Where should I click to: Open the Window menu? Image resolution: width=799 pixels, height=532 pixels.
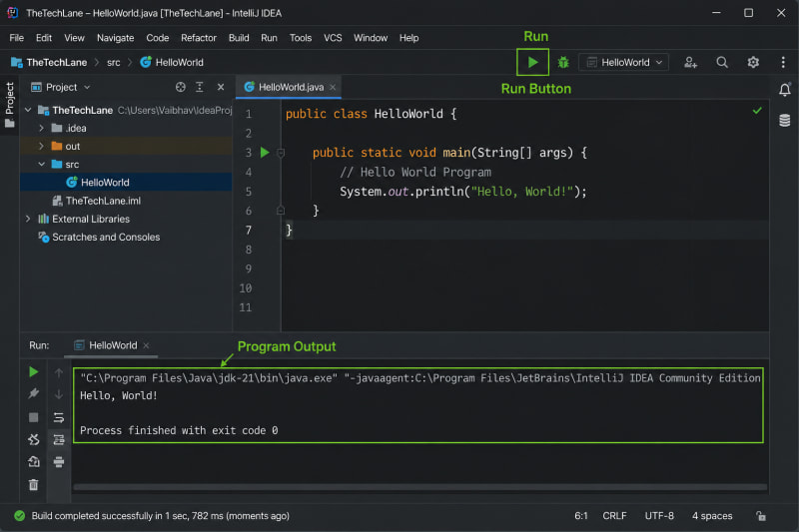[371, 38]
